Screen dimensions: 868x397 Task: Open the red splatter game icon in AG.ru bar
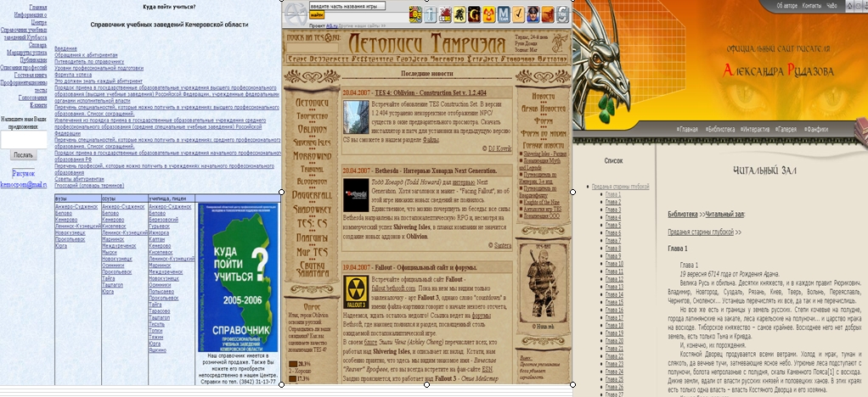445,14
